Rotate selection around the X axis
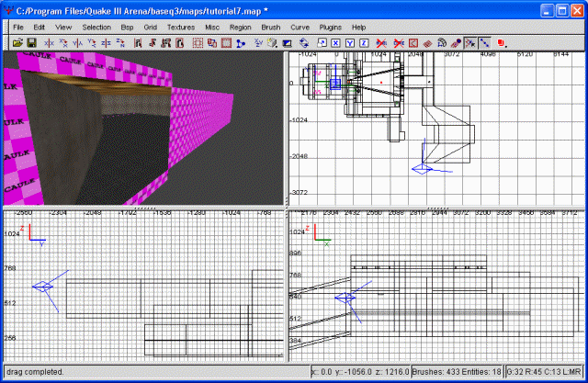Image resolution: width=588 pixels, height=383 pixels. pyautogui.click(x=63, y=43)
